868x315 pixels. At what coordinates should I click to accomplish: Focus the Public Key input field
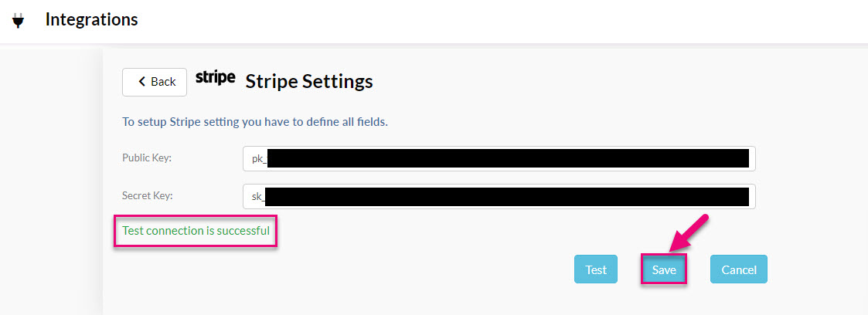point(499,158)
